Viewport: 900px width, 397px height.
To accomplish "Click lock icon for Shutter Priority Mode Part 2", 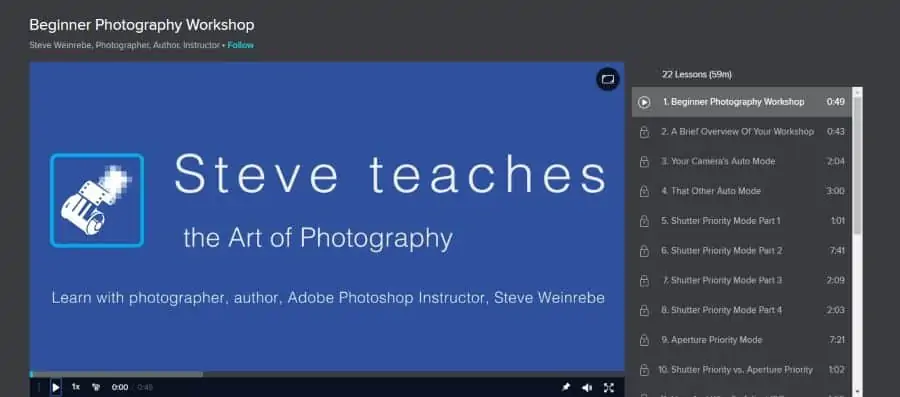I will (644, 251).
